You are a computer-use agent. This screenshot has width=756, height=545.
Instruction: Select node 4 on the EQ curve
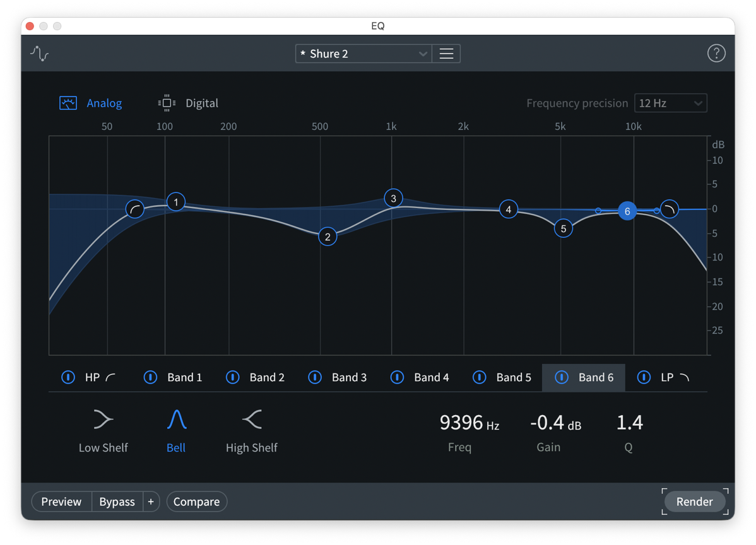click(x=508, y=209)
